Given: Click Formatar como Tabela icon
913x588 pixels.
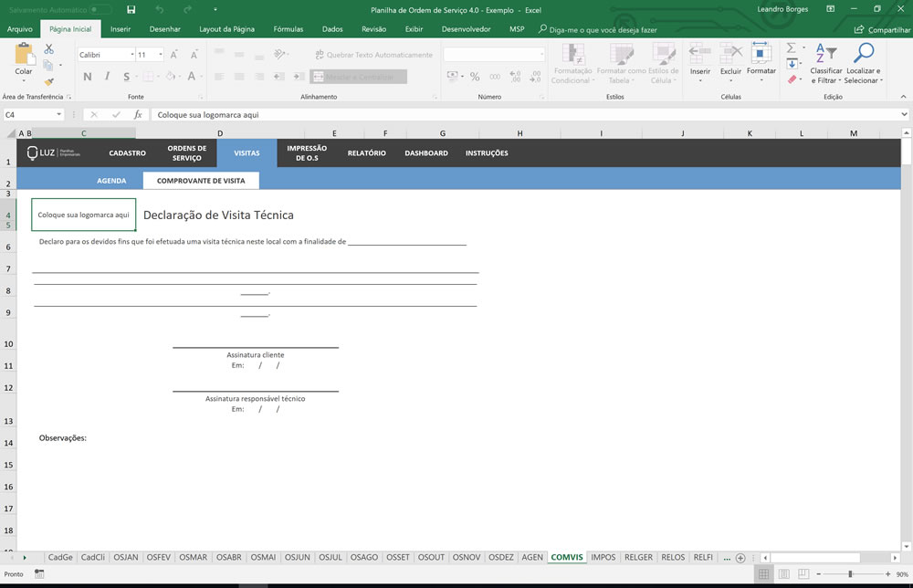Looking at the screenshot, I should tap(621, 64).
